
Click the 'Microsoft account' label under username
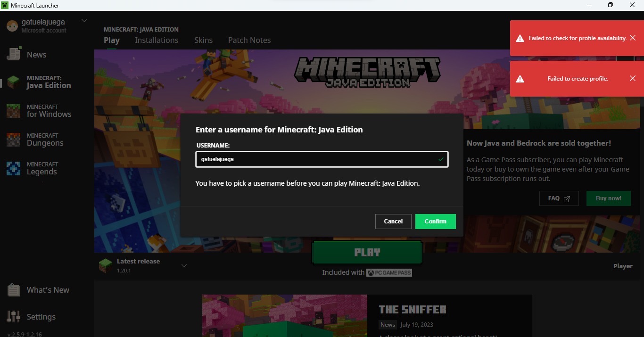pos(44,31)
